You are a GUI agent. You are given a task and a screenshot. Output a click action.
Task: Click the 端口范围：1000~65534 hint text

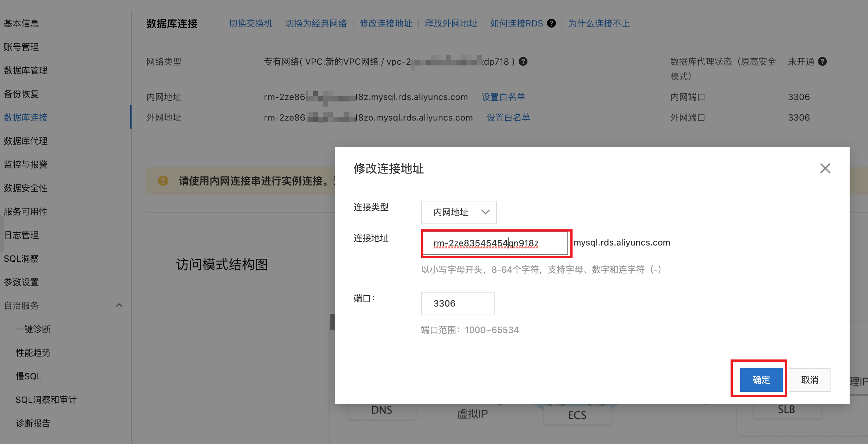470,330
